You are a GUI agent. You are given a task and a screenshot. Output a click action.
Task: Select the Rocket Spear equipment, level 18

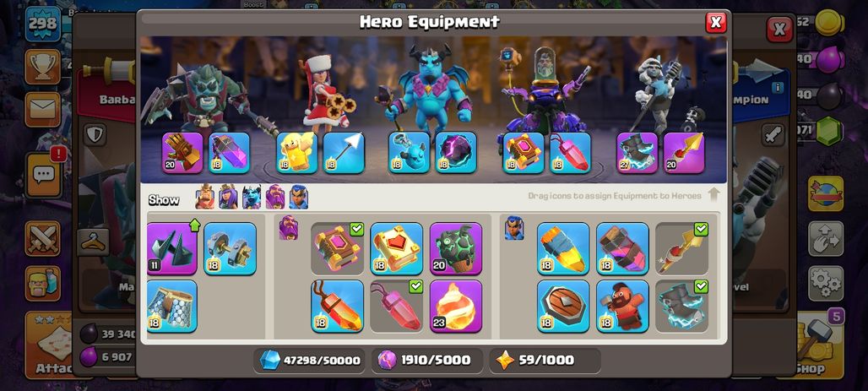click(x=563, y=248)
